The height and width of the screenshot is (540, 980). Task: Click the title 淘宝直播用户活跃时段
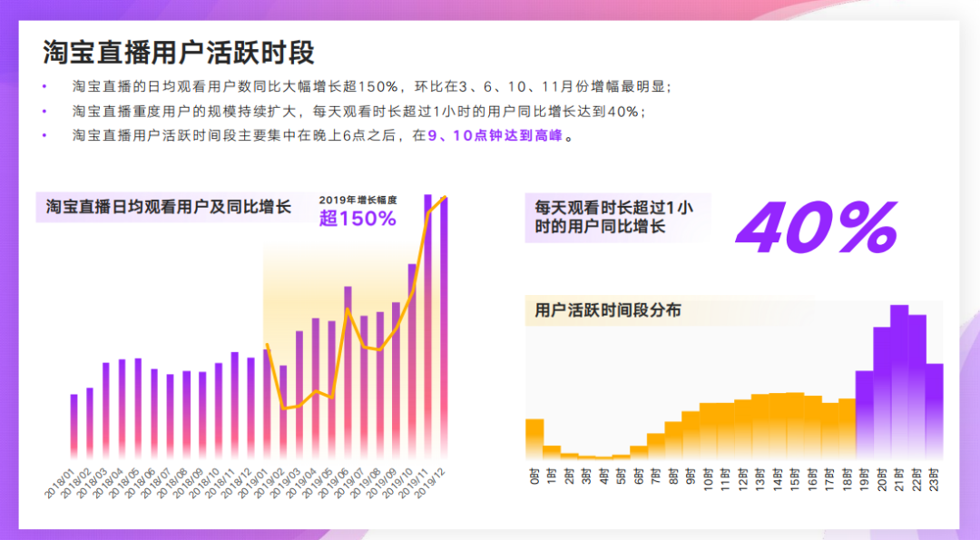[178, 53]
